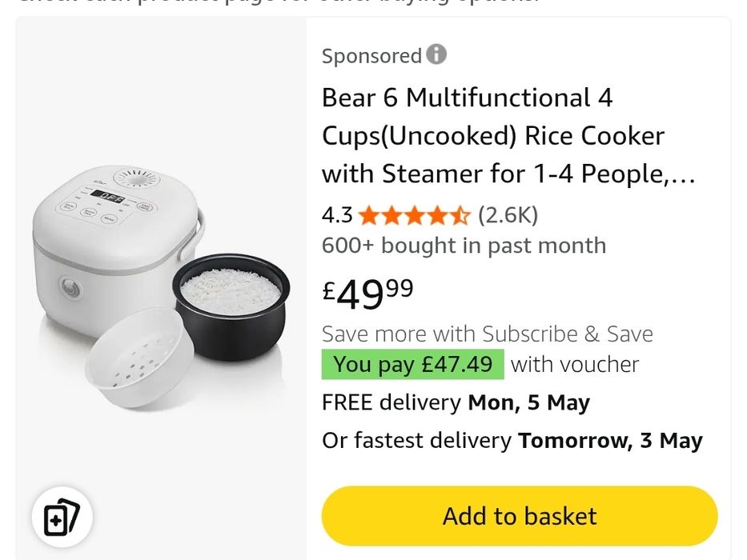Click the round button on rice cooker front
This screenshot has width=747, height=560.
pyautogui.click(x=68, y=289)
